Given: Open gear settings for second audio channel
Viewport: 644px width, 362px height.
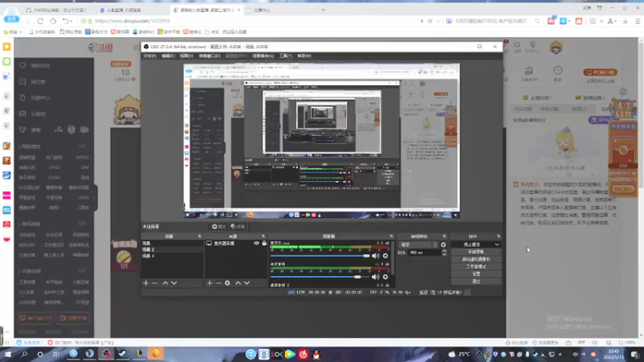Looking at the screenshot, I should [x=386, y=277].
